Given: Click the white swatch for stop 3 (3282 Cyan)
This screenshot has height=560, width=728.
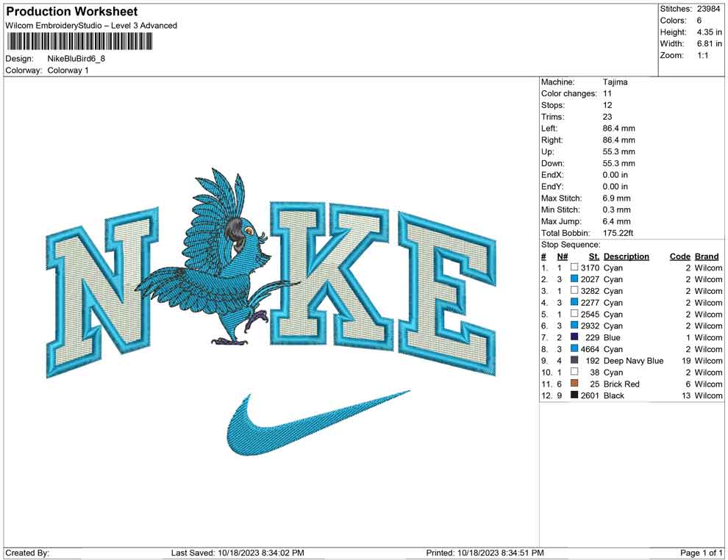Looking at the screenshot, I should point(574,290).
